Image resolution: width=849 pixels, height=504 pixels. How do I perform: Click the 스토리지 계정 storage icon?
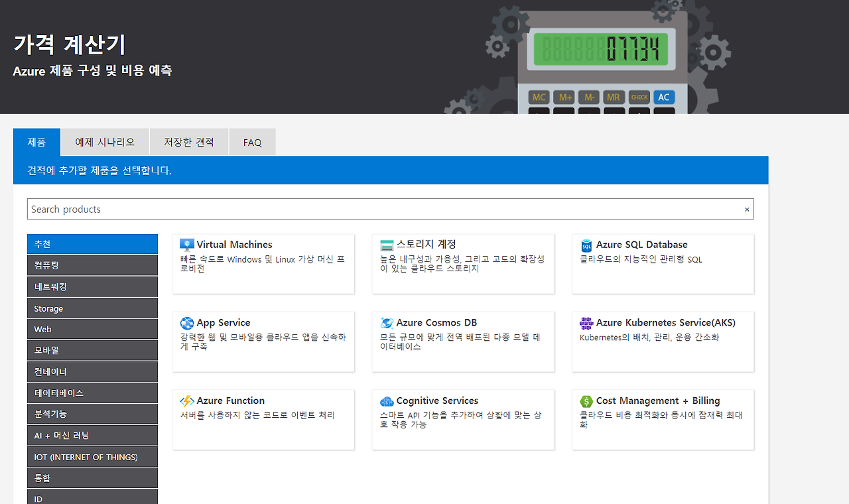387,245
